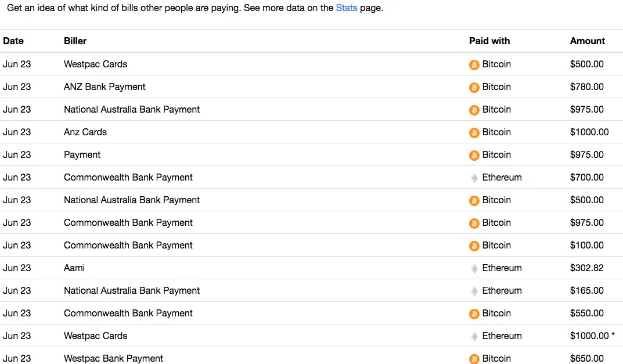Viewport: 623px width, 364px height.
Task: Click Bitcoin icon in Commonwealth Bank $550.00 row
Action: tap(474, 314)
